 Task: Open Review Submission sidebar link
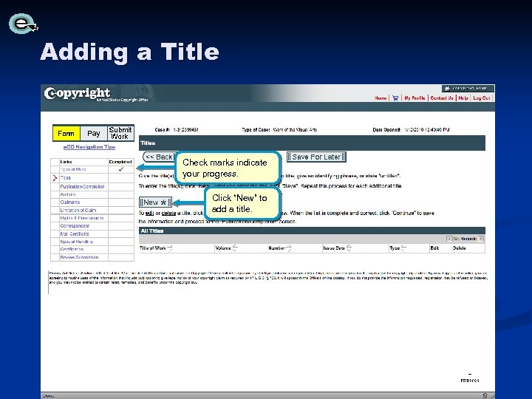[x=79, y=258]
